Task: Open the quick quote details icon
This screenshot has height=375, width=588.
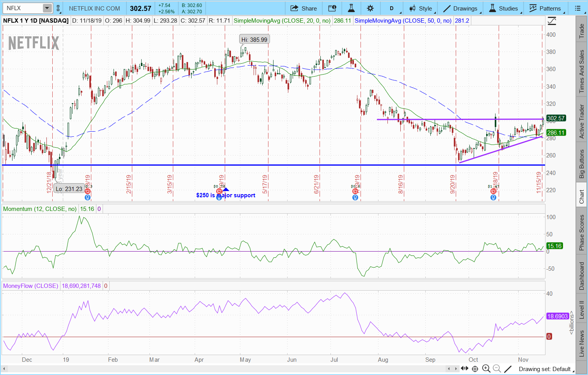Action: point(332,8)
